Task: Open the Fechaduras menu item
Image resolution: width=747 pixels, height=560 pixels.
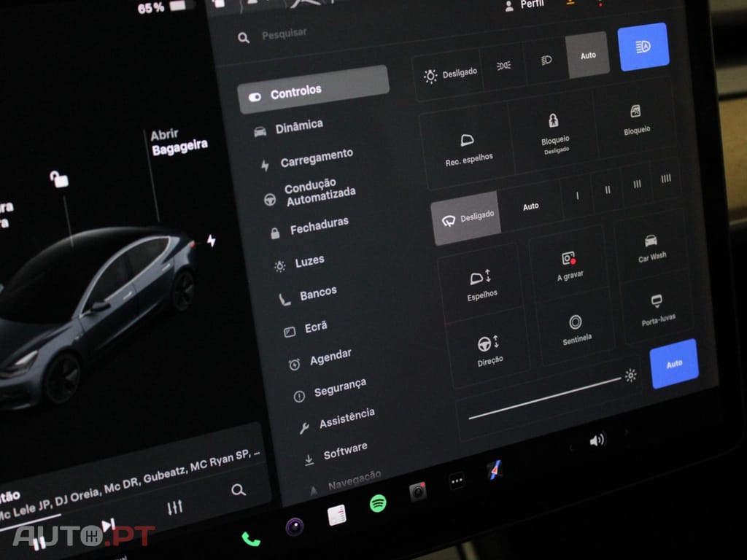Action: click(x=309, y=227)
